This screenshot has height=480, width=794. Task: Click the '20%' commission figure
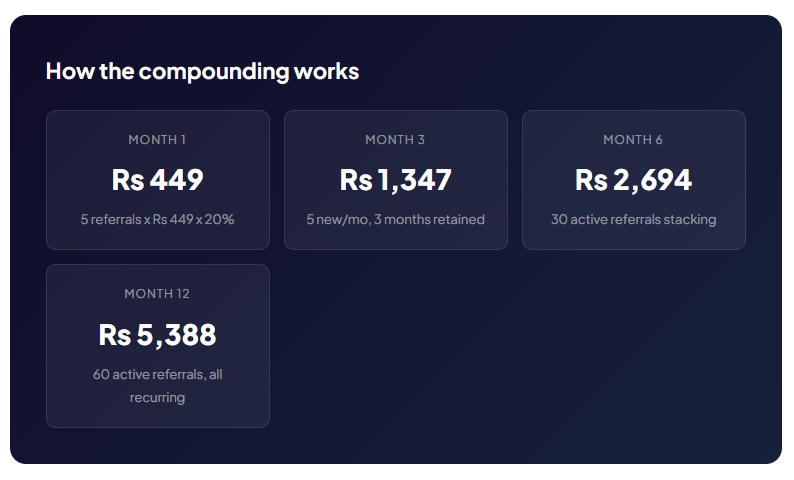coord(219,219)
